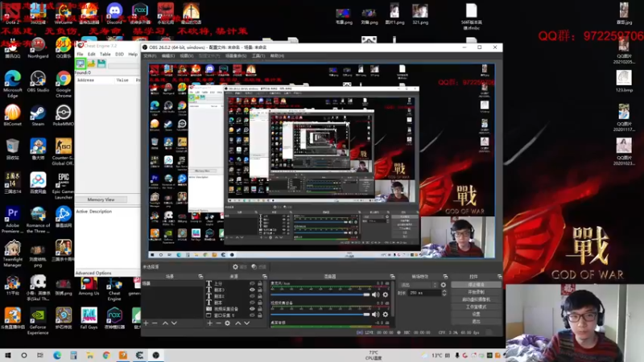Click 视频采集设备 channel volume slider
Image resolution: width=644 pixels, height=362 pixels.
click(x=320, y=315)
